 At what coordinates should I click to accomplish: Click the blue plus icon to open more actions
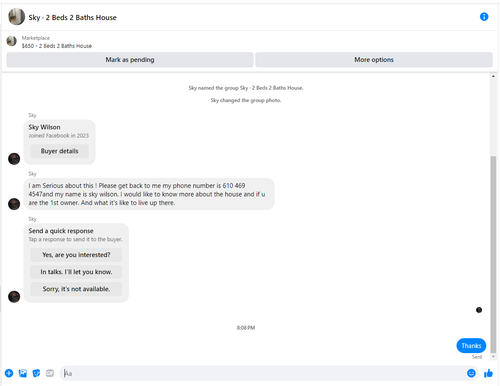pos(9,373)
